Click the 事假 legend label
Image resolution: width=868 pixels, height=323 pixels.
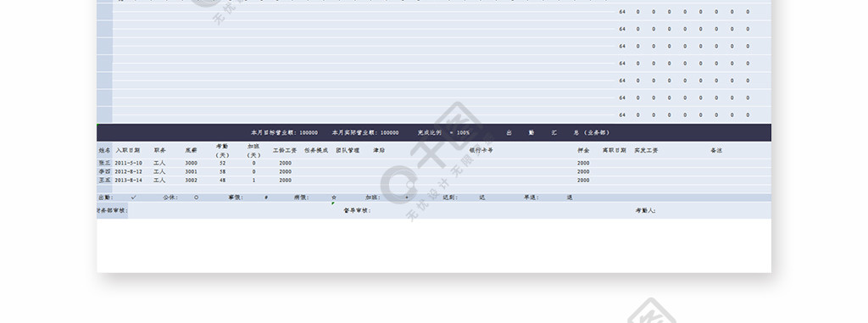click(236, 198)
